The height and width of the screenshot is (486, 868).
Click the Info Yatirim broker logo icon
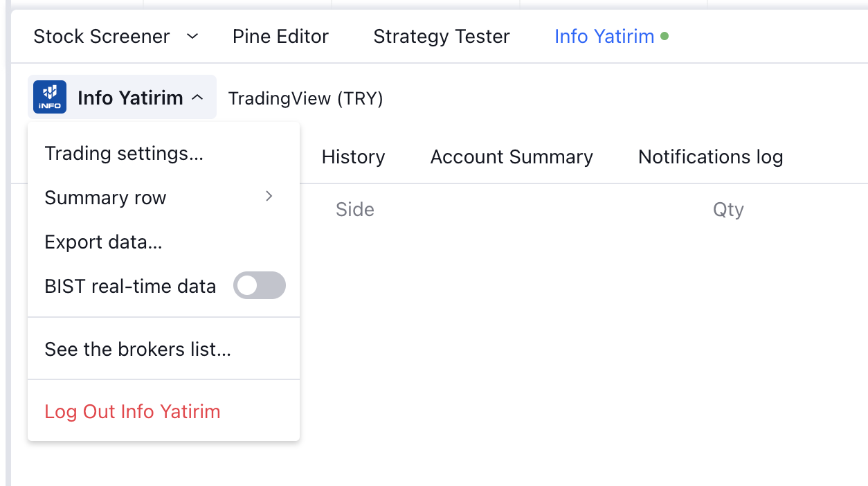point(50,98)
